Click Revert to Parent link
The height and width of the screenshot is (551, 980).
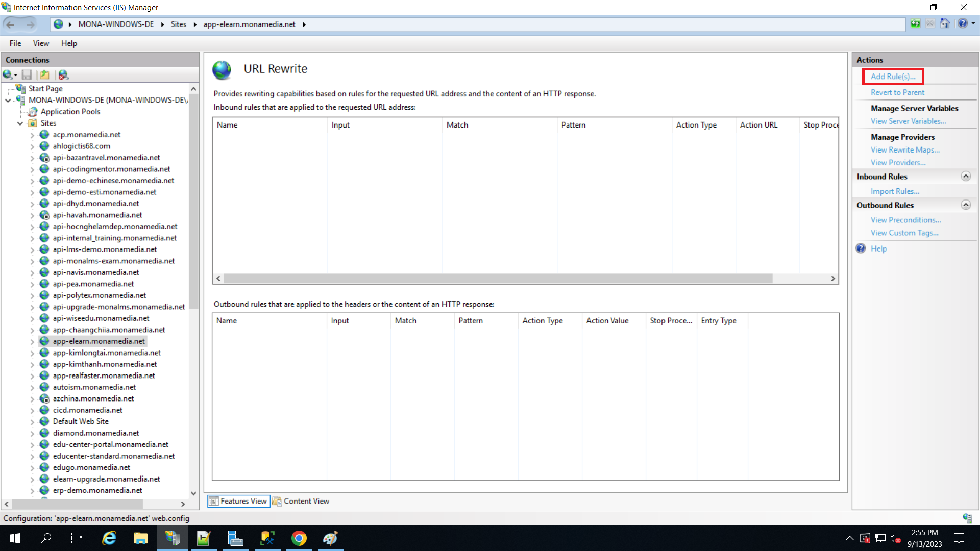pyautogui.click(x=897, y=92)
